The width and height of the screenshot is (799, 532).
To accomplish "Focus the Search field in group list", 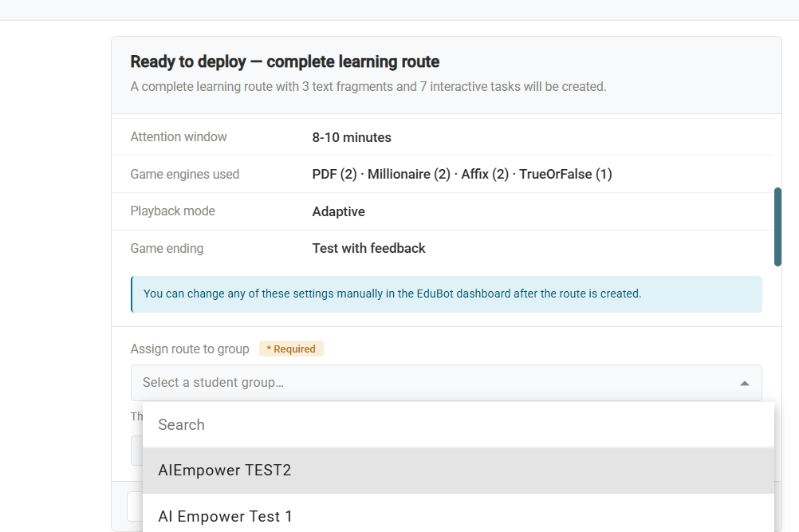I will [x=458, y=424].
